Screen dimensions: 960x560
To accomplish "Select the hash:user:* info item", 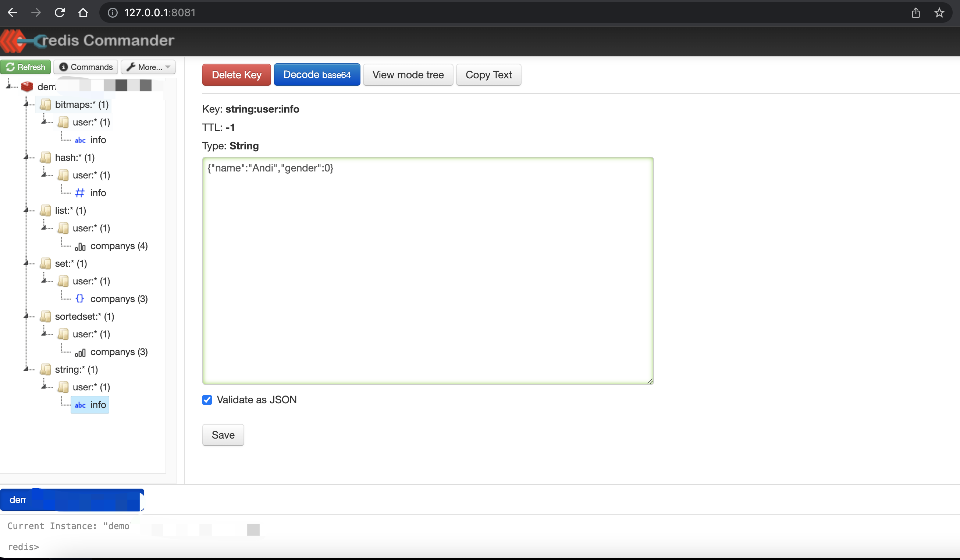I will (97, 193).
